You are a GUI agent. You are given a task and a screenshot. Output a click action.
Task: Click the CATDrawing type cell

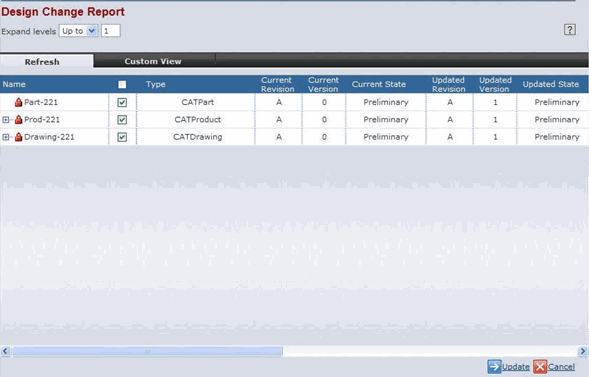click(198, 137)
